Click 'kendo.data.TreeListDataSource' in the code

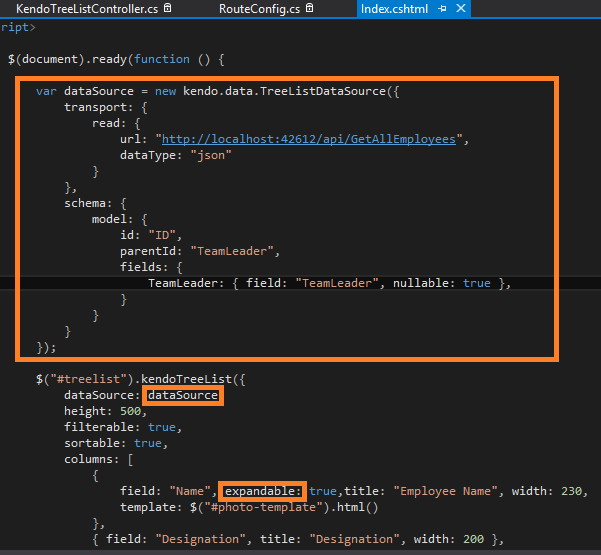pyautogui.click(x=284, y=91)
